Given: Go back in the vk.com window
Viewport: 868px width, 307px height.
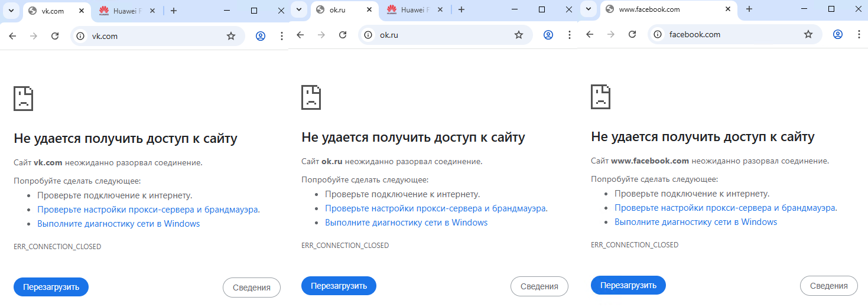Looking at the screenshot, I should (x=12, y=36).
